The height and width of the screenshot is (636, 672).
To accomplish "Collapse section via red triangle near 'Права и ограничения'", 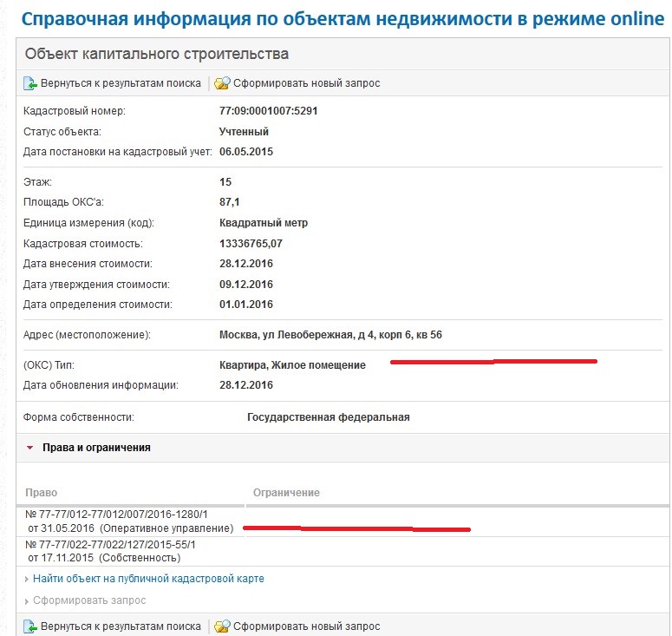I will tap(30, 448).
